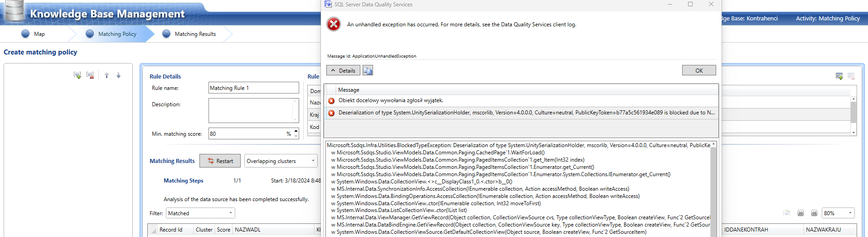Screen dimensions: 868x237
Task: Click the 'Activity: Matching Policy' header text
Action: coord(828,19)
